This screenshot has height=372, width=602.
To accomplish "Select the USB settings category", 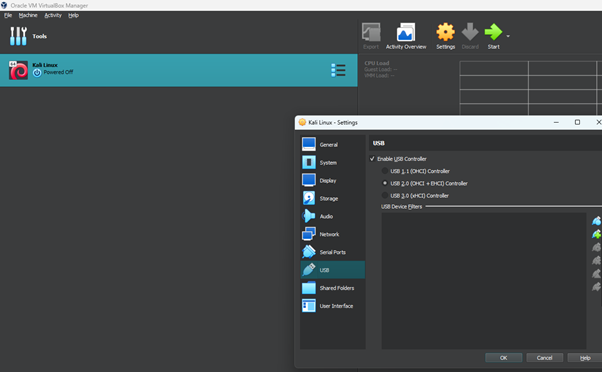I will [332, 270].
